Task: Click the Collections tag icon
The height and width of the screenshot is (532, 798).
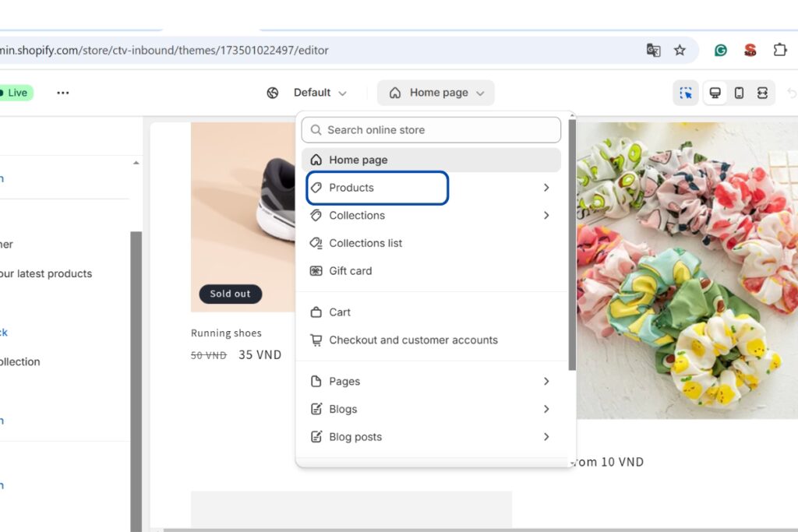Action: 316,215
